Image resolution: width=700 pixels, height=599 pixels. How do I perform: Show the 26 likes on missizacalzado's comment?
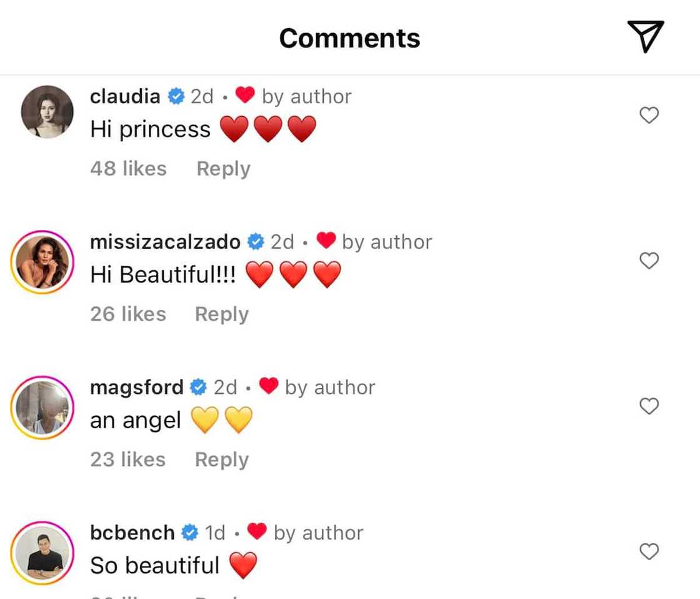[127, 314]
